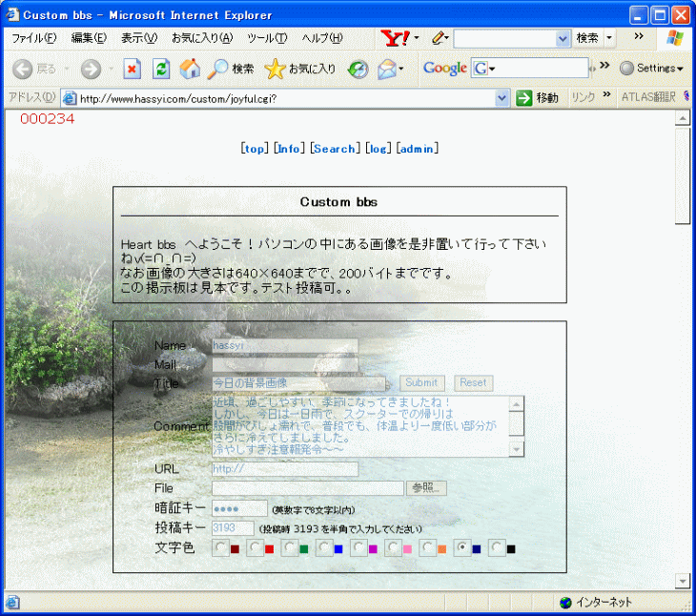Refresh the page with green arrows icon

pyautogui.click(x=161, y=69)
